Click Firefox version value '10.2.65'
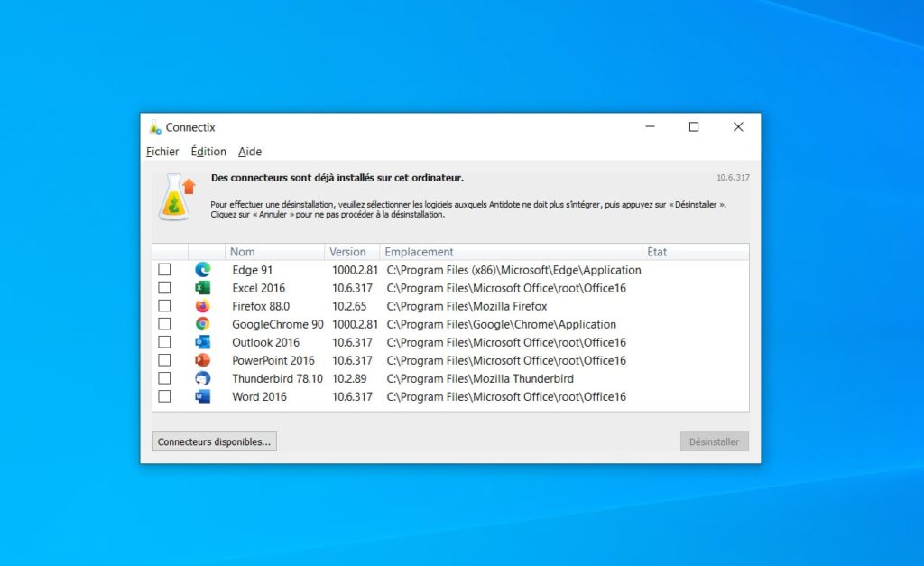Image resolution: width=924 pixels, height=566 pixels. coord(349,307)
